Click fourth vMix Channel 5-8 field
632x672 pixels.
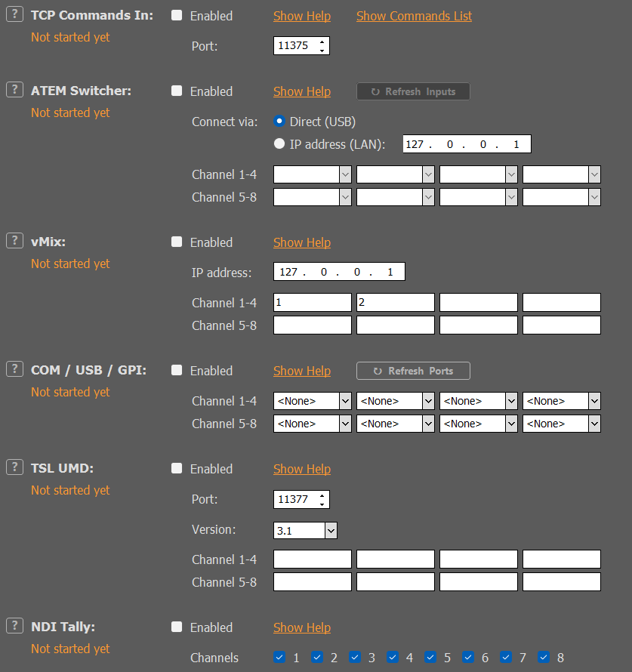pyautogui.click(x=562, y=325)
